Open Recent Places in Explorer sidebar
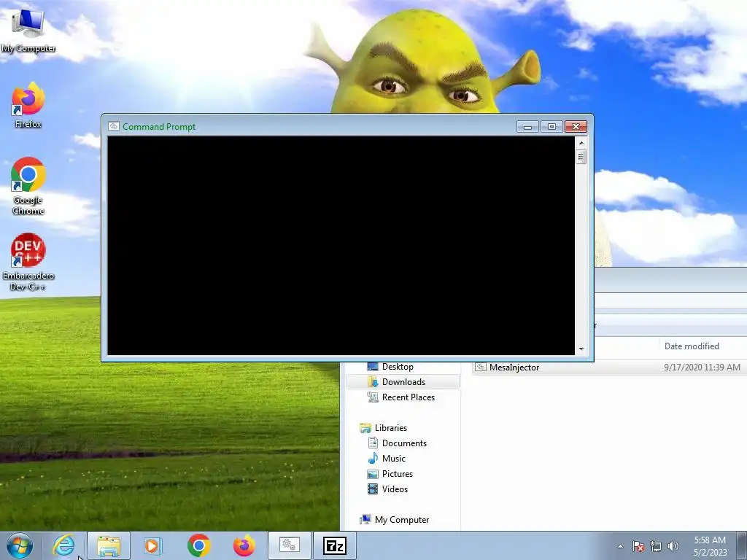 400,397
